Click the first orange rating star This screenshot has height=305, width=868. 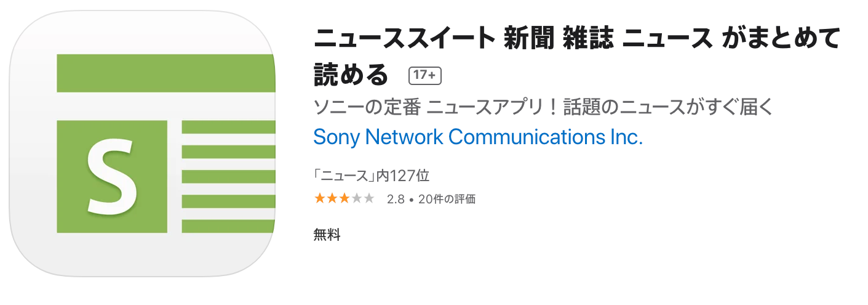[x=320, y=198]
